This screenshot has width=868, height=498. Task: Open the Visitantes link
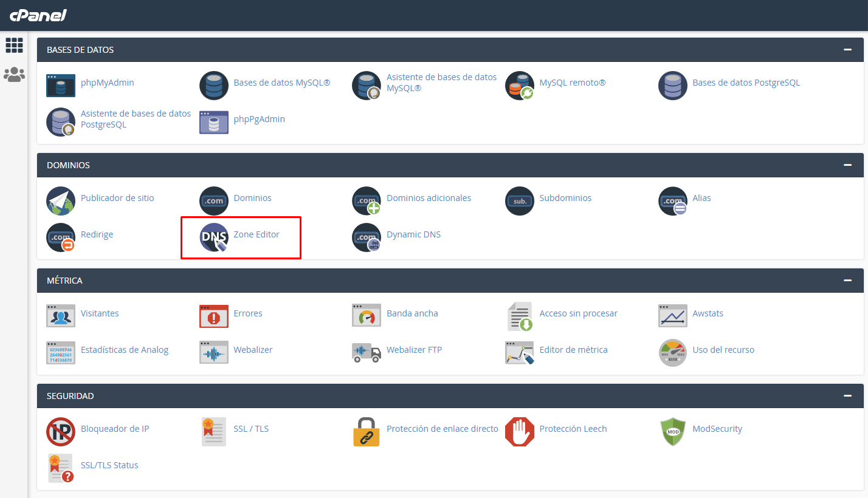click(100, 313)
